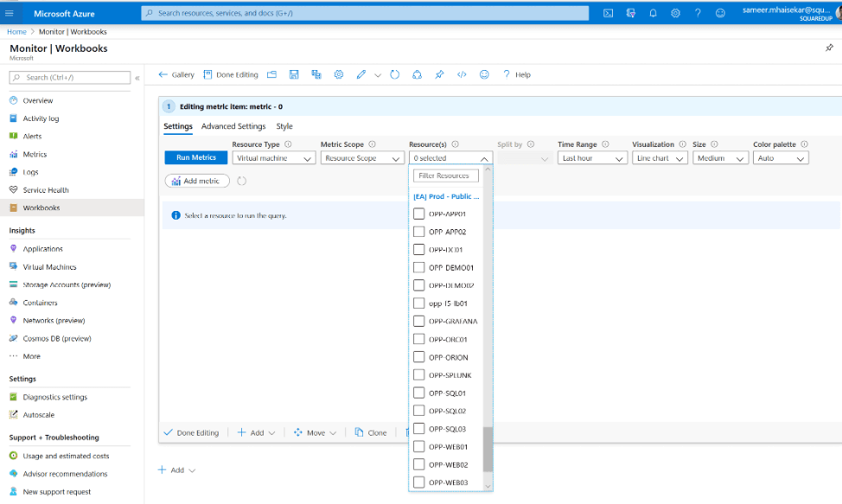Viewport: 842px width, 504px height.
Task: Click the info icon beside Time Range
Action: pos(605,144)
